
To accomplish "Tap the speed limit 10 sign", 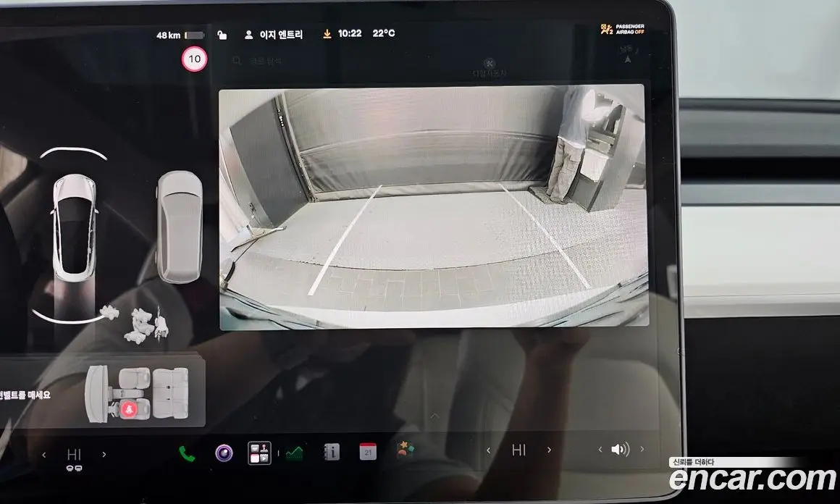I will [195, 59].
